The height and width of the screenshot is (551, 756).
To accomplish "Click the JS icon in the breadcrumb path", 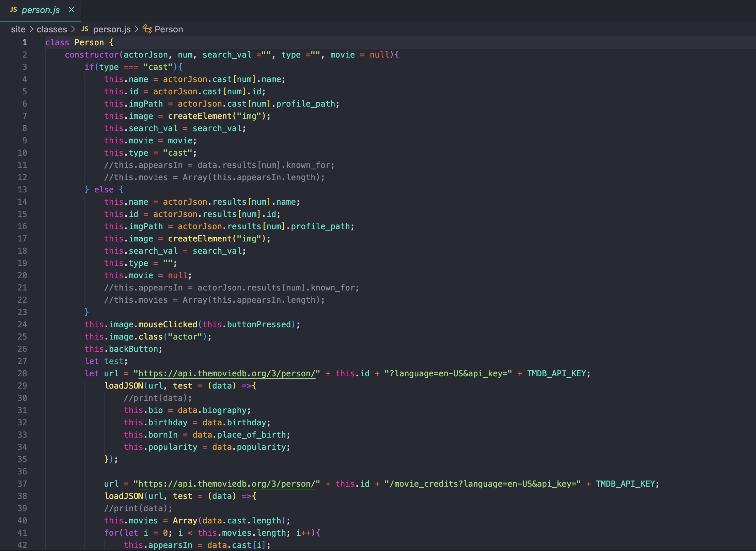I will point(85,29).
